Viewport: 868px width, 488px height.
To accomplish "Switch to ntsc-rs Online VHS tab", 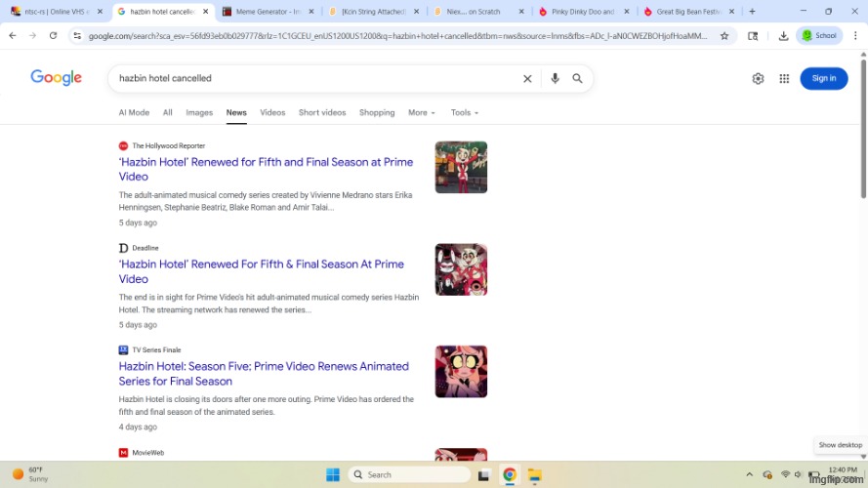I will [x=57, y=11].
